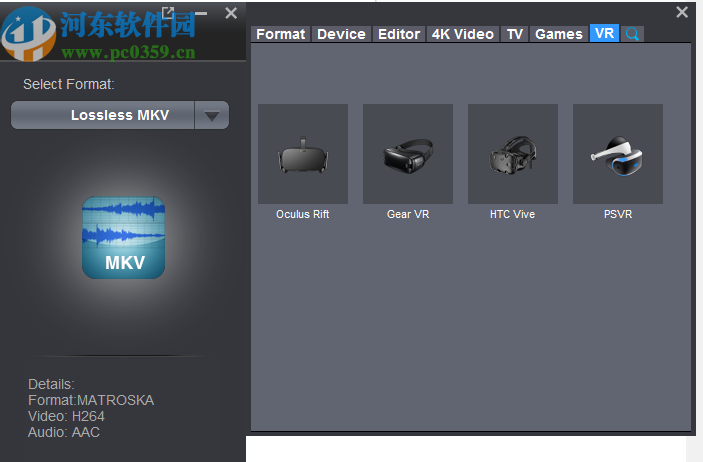Open the 4K Video tab
This screenshot has width=703, height=462.
click(463, 34)
